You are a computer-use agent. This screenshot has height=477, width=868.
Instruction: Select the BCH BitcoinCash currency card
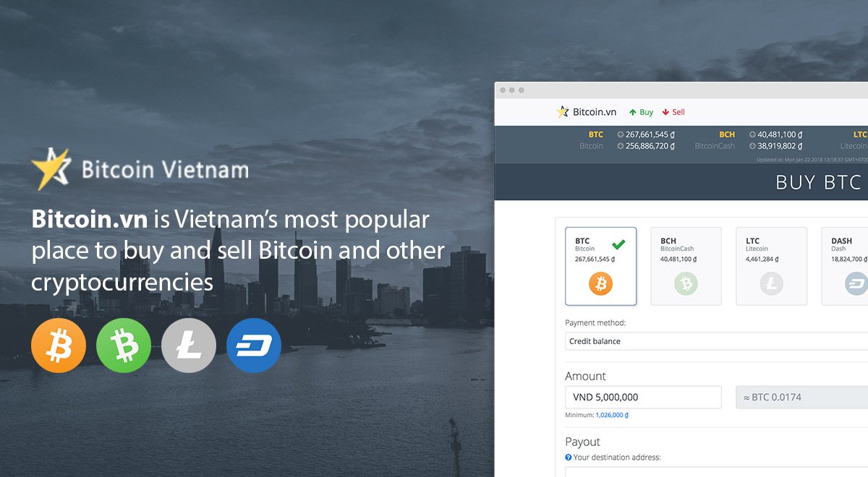pyautogui.click(x=686, y=266)
